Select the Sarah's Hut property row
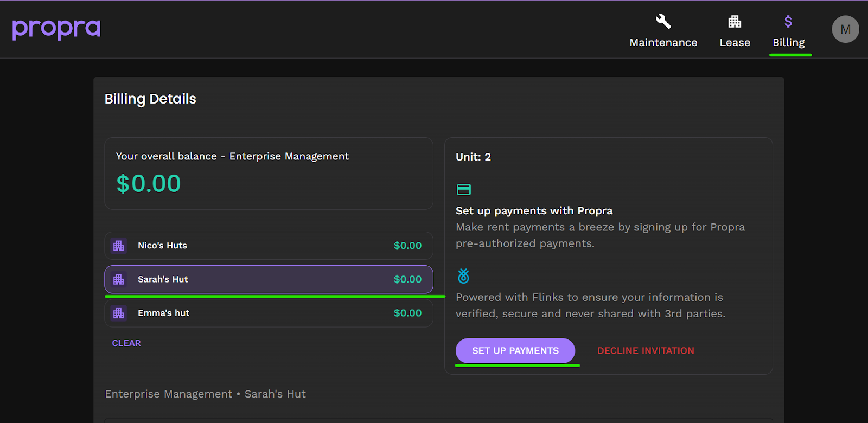Image resolution: width=868 pixels, height=423 pixels. tap(269, 279)
